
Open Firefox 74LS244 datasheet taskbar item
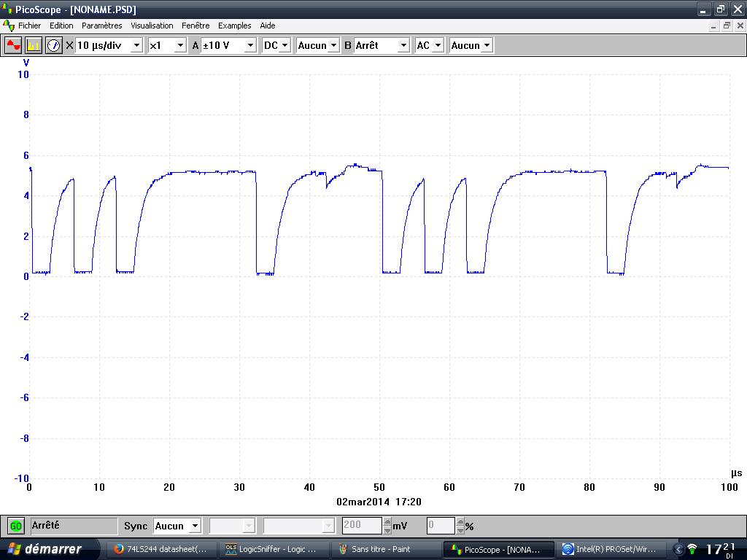click(x=162, y=549)
